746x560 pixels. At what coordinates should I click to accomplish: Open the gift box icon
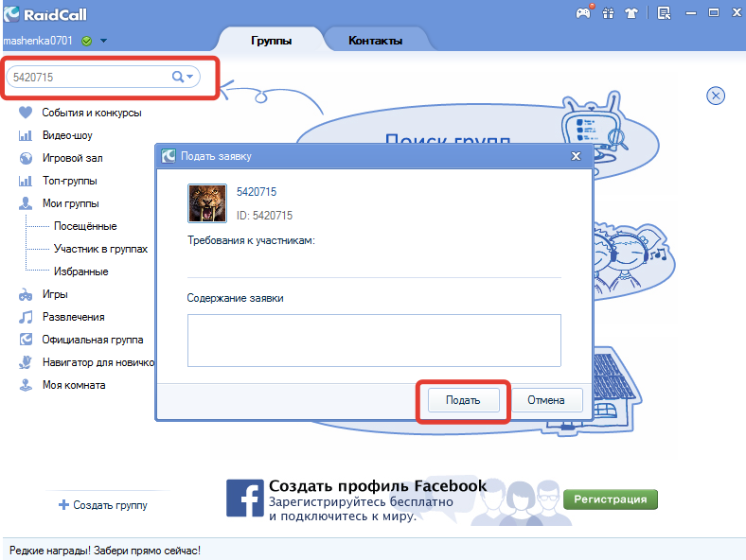pos(608,13)
